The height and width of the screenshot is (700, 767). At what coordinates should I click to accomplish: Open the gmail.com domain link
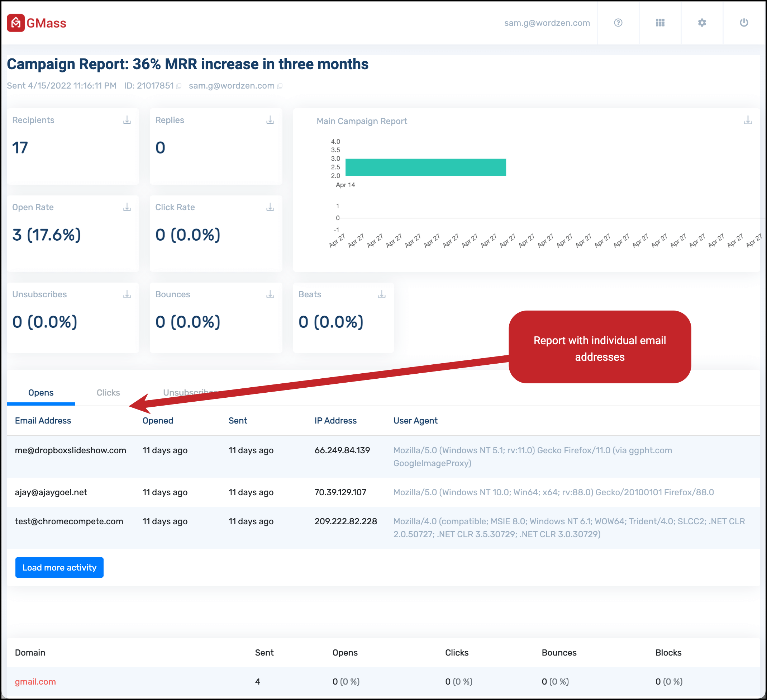(x=35, y=682)
